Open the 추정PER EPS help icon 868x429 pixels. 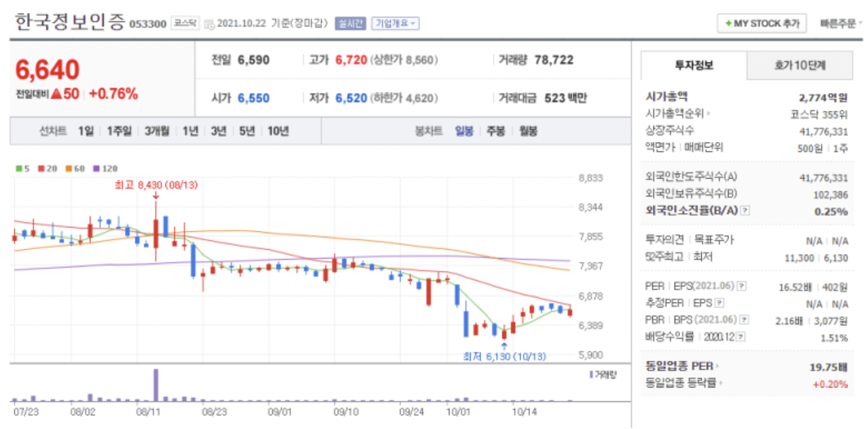719,303
